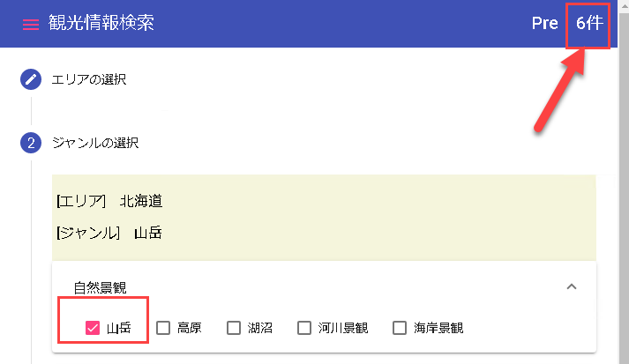Check the 湖沼 checkbox
This screenshot has height=364, width=629.
point(234,328)
